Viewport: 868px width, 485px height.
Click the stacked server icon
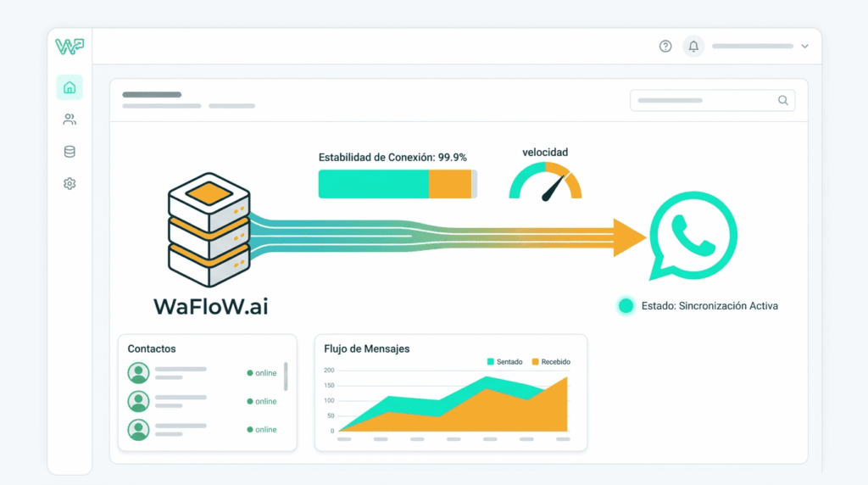(x=209, y=229)
